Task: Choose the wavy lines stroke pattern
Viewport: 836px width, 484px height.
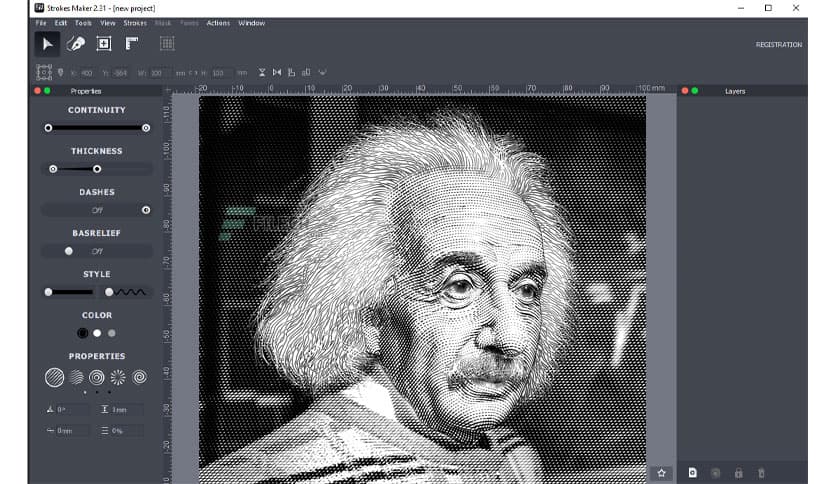Action: (76, 377)
